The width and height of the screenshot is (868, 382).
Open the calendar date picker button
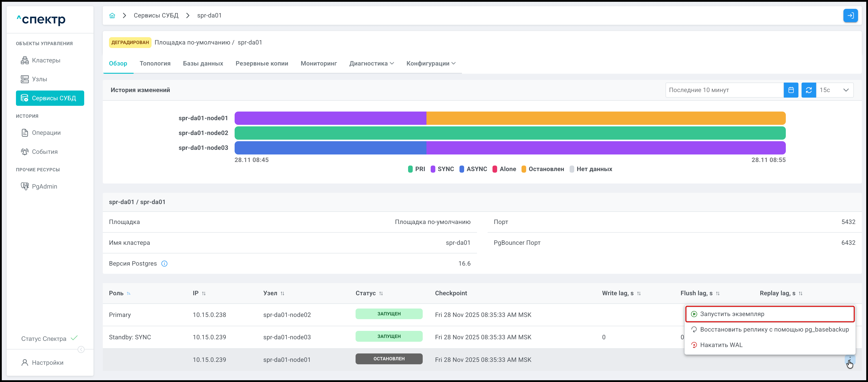point(791,90)
